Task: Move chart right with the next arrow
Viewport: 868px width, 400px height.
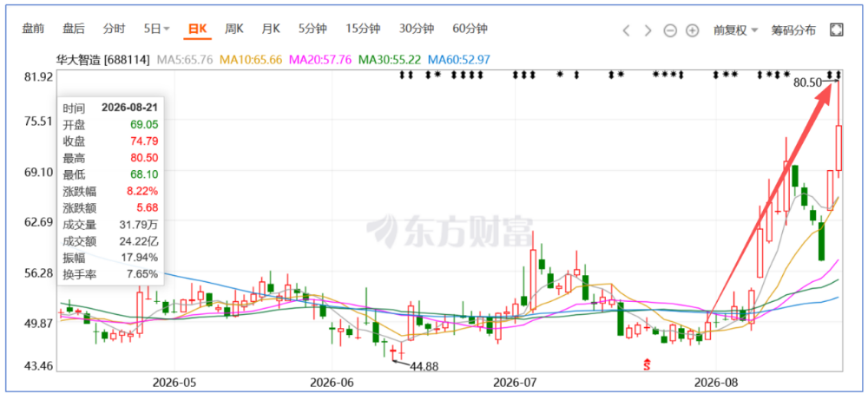Action: (x=648, y=30)
